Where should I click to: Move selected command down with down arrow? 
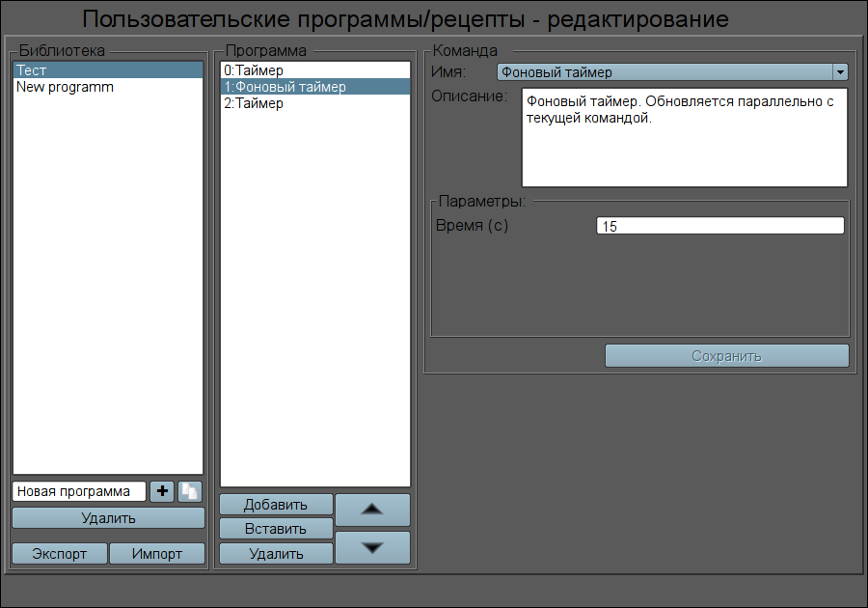pos(372,547)
